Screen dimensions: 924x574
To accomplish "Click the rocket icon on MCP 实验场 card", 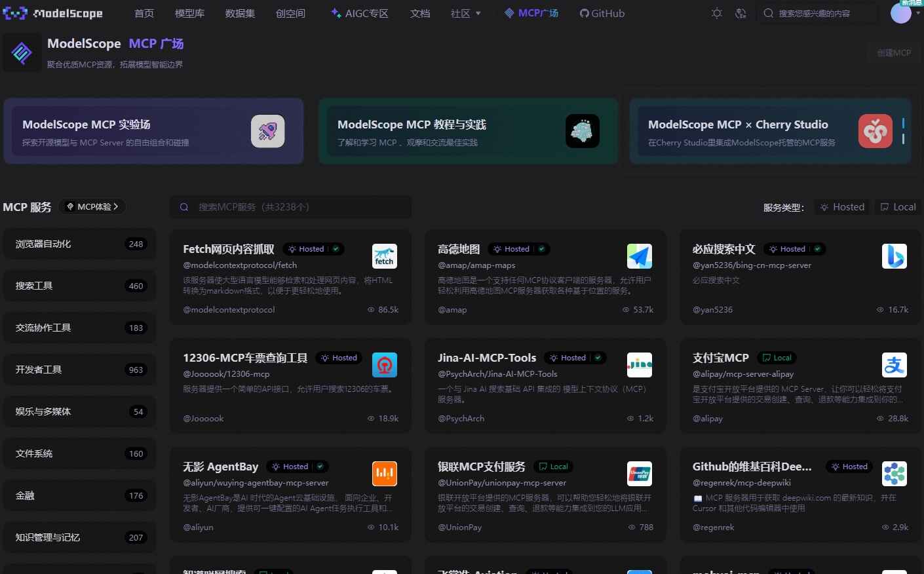I will pyautogui.click(x=267, y=131).
